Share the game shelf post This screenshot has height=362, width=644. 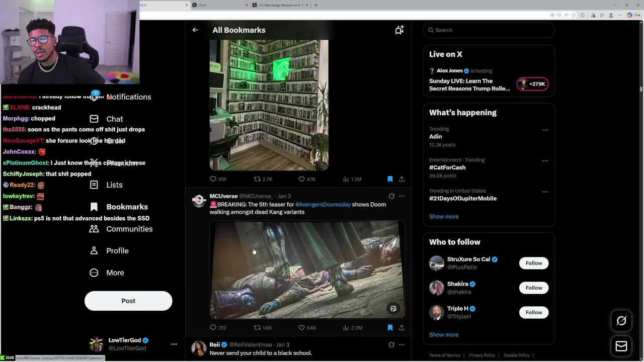click(401, 179)
